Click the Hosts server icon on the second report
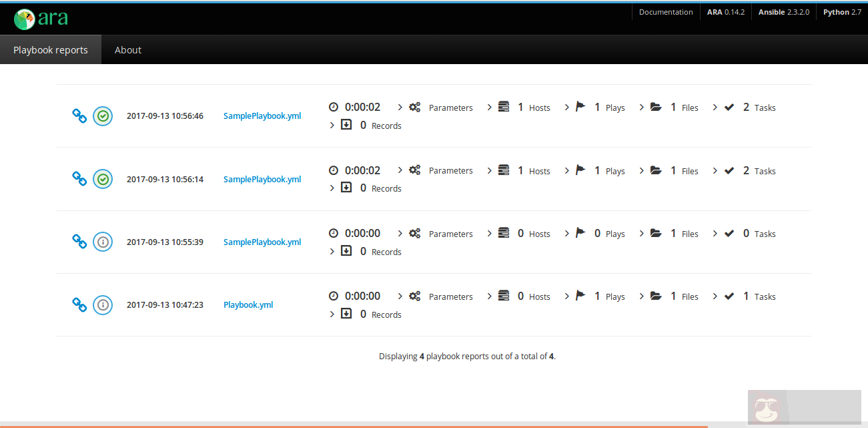 [x=504, y=170]
